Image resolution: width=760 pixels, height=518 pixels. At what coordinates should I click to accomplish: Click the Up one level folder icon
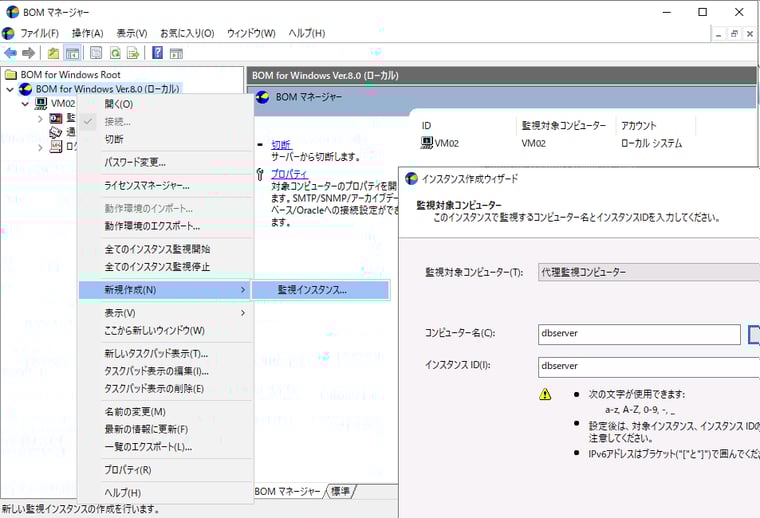point(53,53)
